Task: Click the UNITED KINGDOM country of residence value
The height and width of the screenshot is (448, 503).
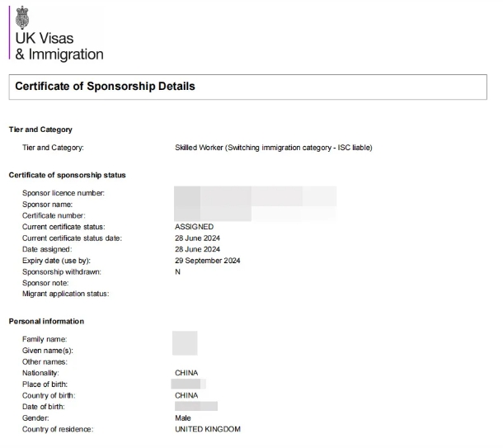Action: click(x=208, y=429)
